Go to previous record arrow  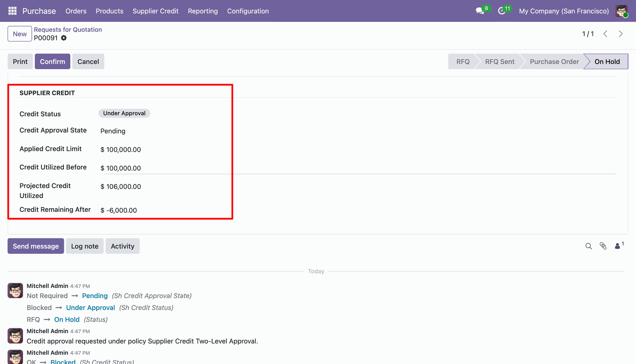[x=605, y=34]
